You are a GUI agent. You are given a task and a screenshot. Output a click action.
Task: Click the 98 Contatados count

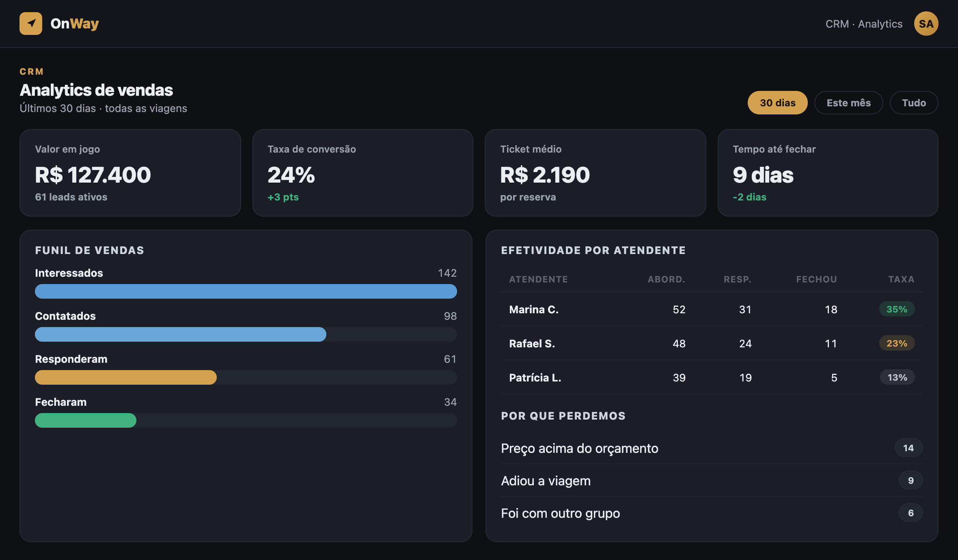click(450, 316)
